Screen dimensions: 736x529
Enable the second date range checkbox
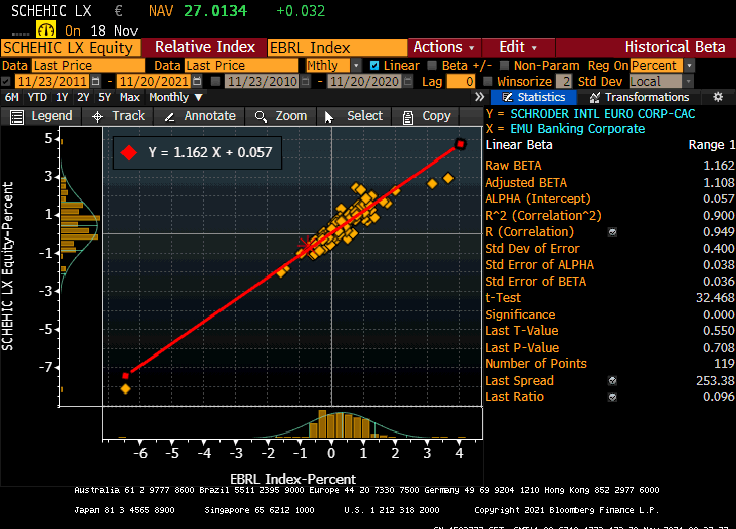pos(215,82)
